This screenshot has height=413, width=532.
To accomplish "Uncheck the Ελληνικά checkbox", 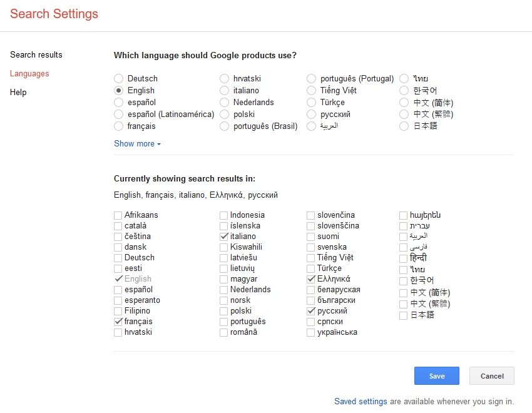I will point(310,280).
